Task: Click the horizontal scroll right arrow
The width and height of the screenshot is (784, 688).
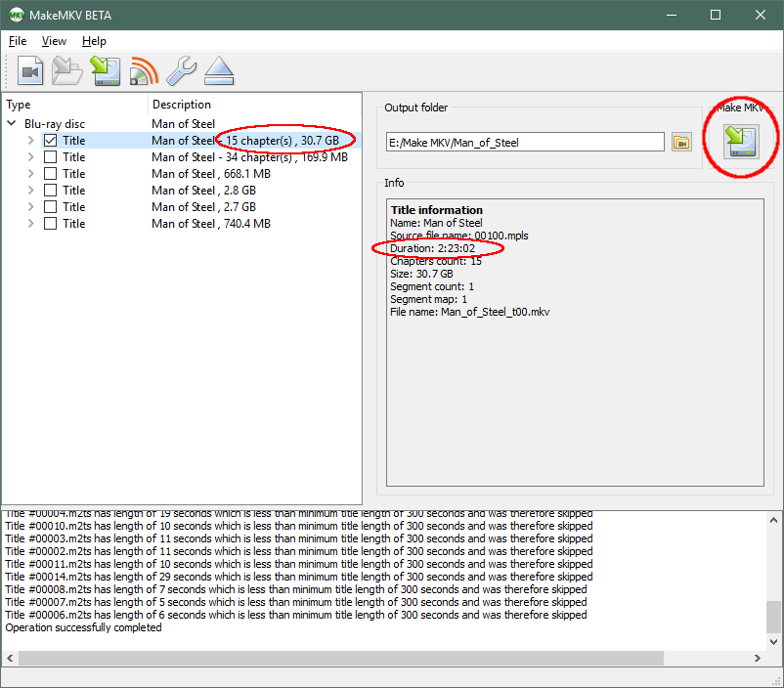Action: (x=757, y=658)
